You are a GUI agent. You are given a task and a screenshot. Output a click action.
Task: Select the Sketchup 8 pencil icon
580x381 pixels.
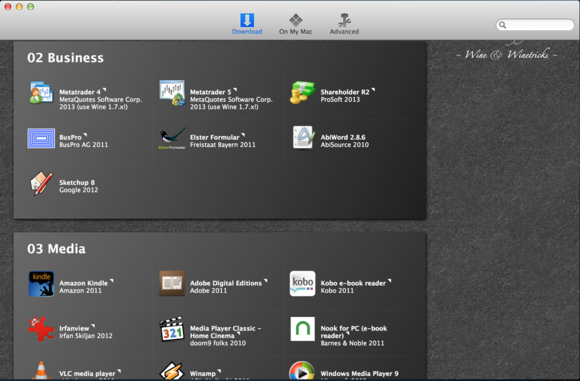[41, 183]
